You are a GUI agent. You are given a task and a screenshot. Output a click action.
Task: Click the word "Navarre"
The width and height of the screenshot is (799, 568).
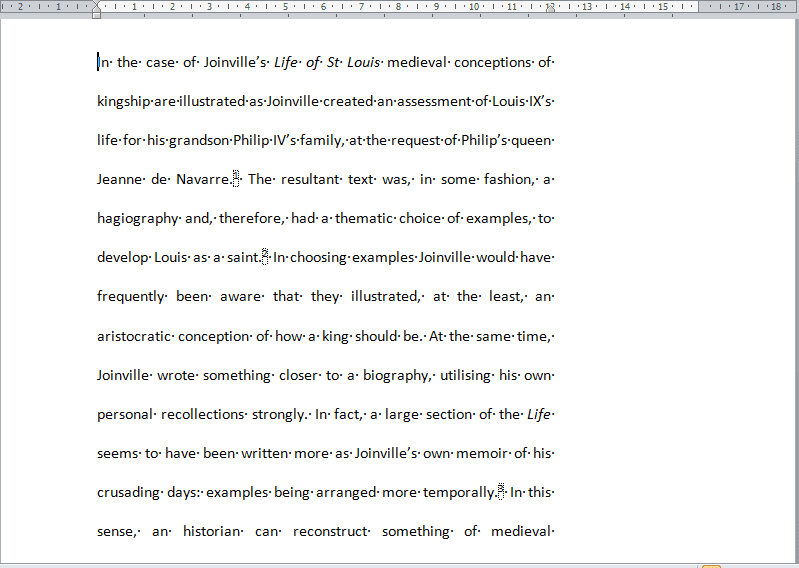[203, 179]
